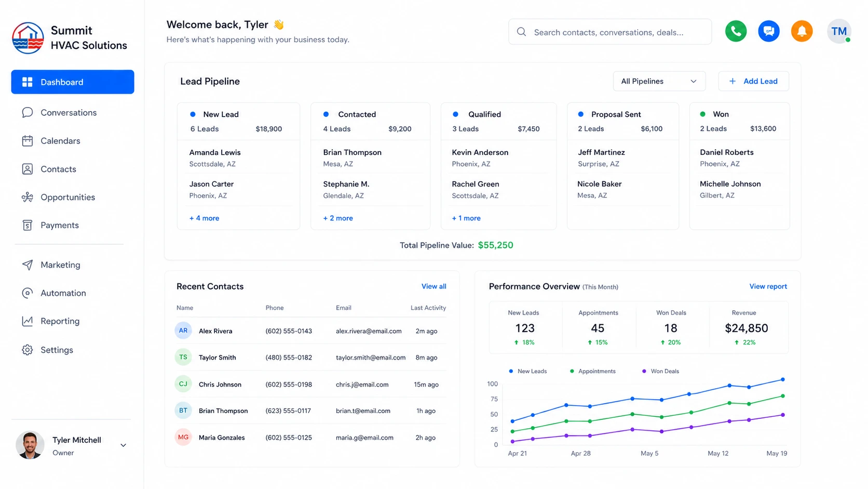Click the search contacts input field
This screenshot has height=489, width=868.
tap(610, 32)
